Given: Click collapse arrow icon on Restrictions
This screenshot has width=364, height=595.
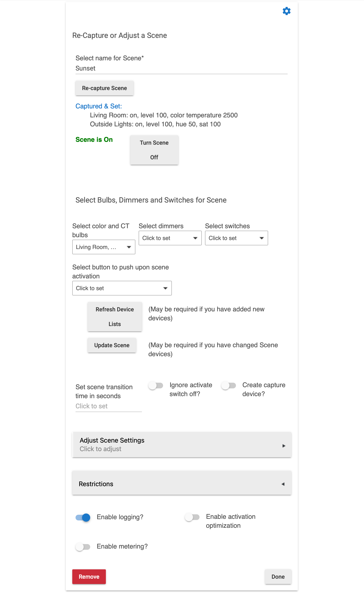Looking at the screenshot, I should point(283,484).
